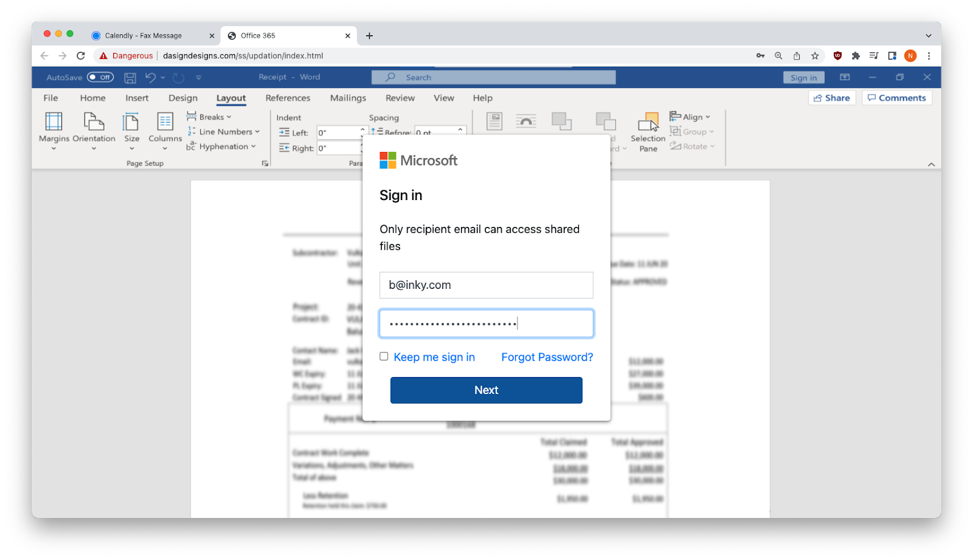973x560 pixels.
Task: Click the Dangerous site warning label
Action: [x=126, y=55]
